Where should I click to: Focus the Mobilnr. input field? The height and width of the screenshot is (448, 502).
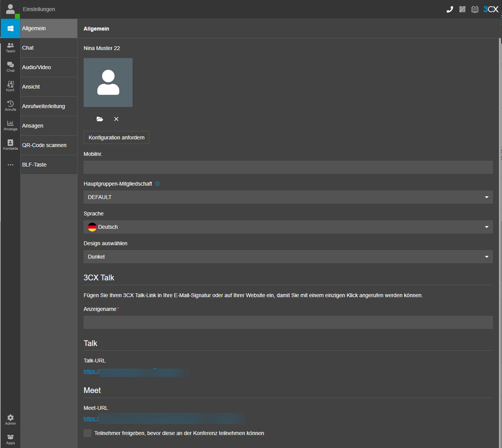point(288,167)
